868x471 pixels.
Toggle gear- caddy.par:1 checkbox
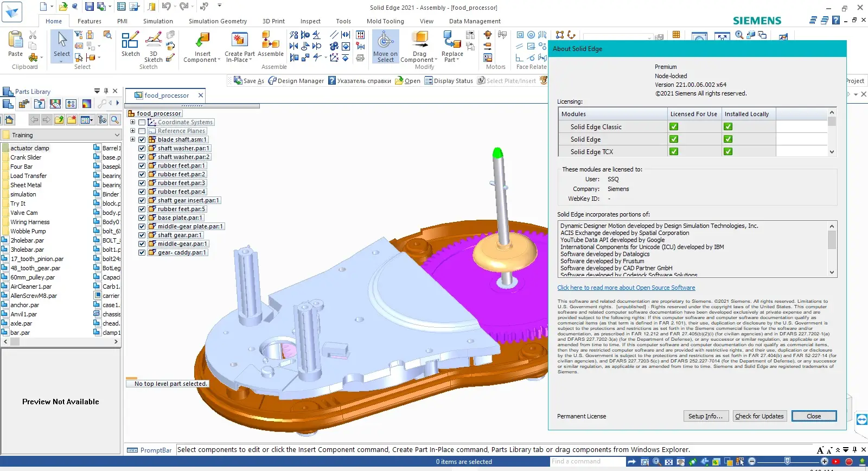(142, 252)
